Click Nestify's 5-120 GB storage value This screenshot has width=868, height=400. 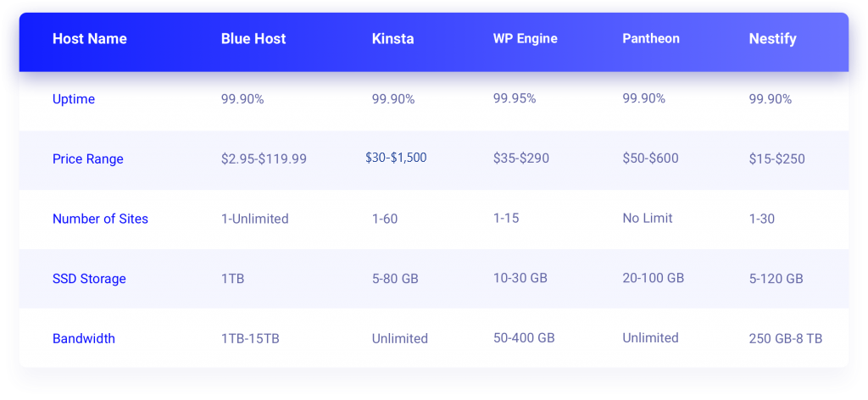point(776,279)
